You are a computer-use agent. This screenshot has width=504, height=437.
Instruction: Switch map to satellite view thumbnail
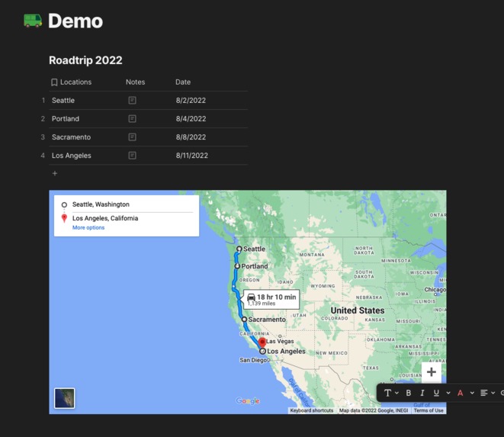pos(64,398)
